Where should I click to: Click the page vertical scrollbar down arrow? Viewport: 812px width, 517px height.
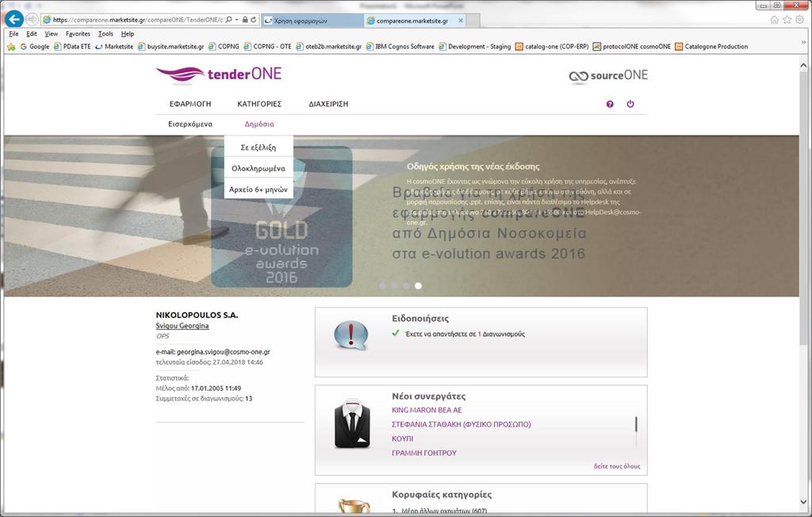pos(803,501)
